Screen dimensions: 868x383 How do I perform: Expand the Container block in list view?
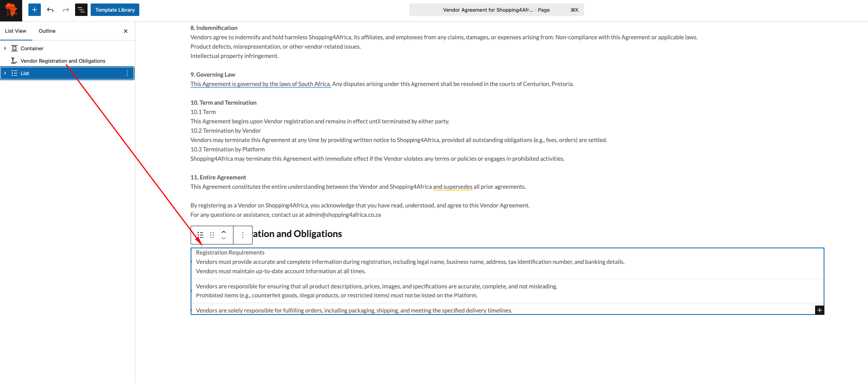(x=5, y=48)
